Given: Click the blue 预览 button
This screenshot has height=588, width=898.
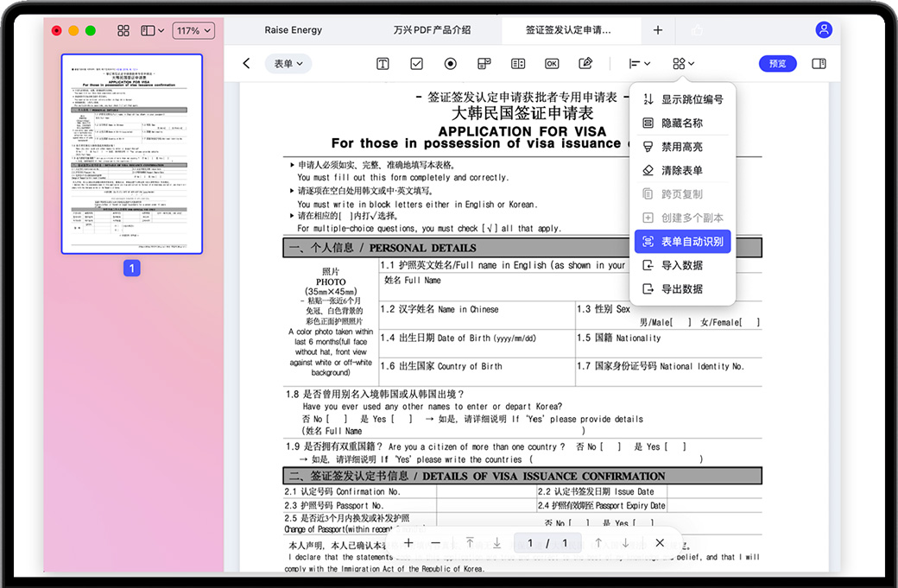Looking at the screenshot, I should tap(777, 64).
